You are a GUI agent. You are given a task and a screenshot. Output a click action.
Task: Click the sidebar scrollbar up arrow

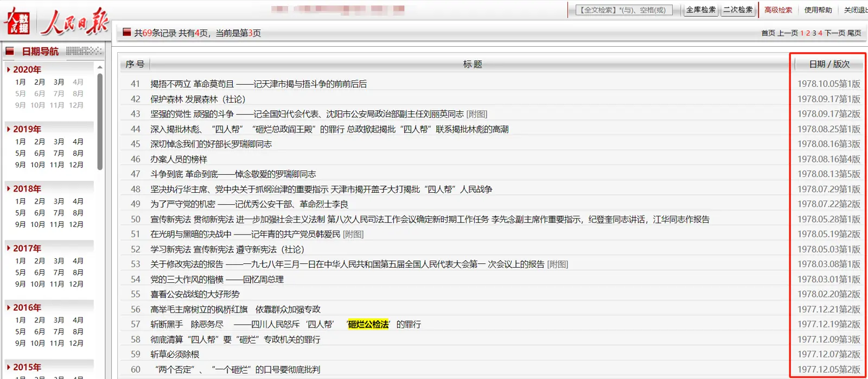point(100,67)
